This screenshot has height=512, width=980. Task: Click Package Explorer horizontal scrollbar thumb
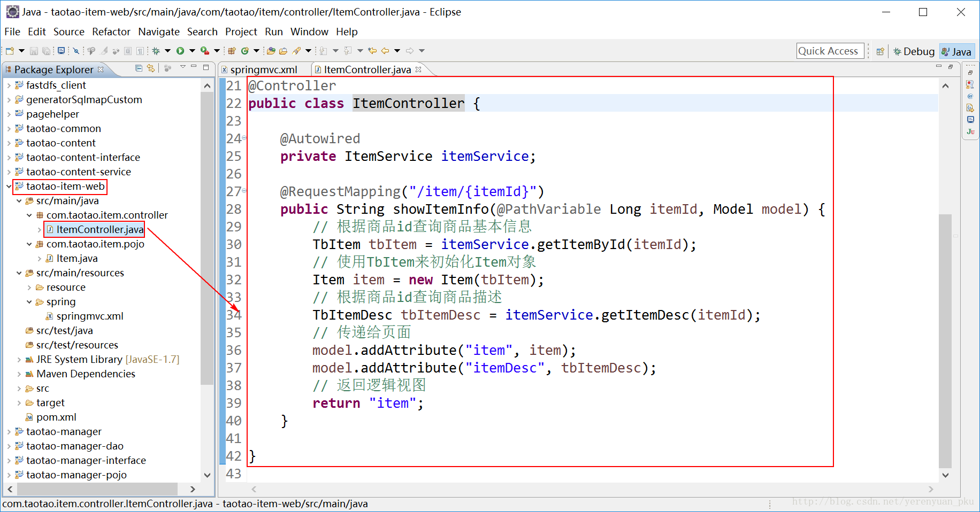click(97, 489)
